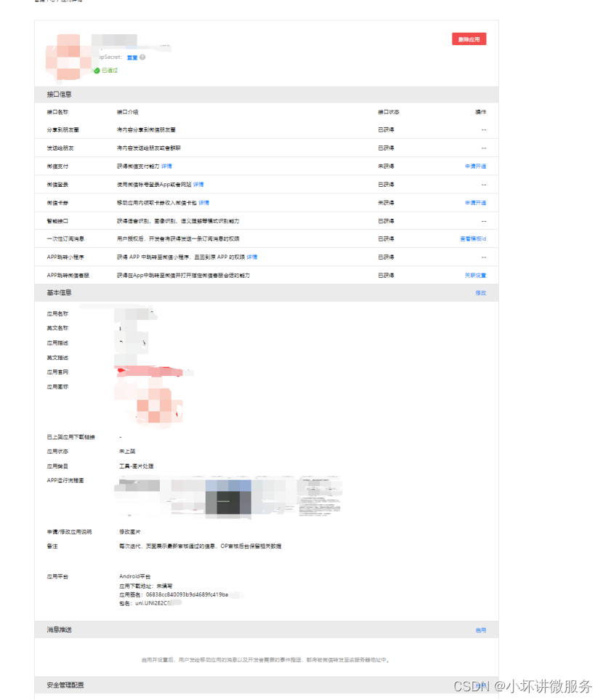This screenshot has width=603, height=700.
Task: Click the 接口介绍 column header
Action: [128, 112]
